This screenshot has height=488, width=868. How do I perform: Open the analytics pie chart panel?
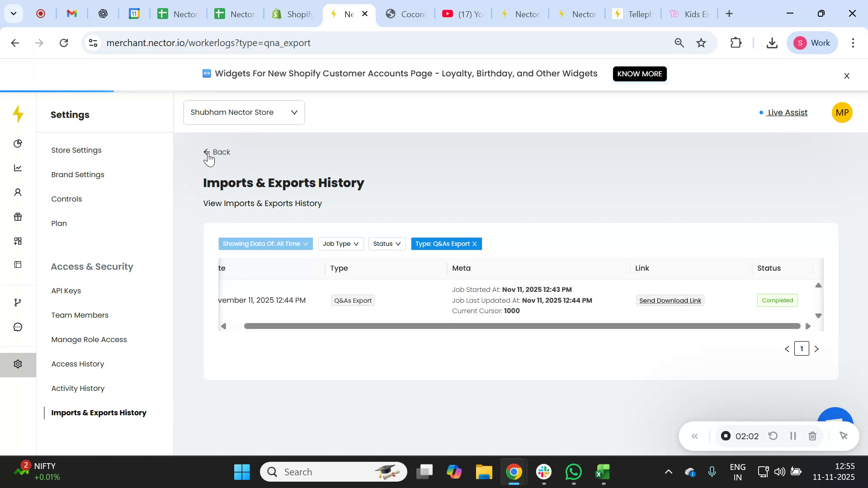(18, 143)
